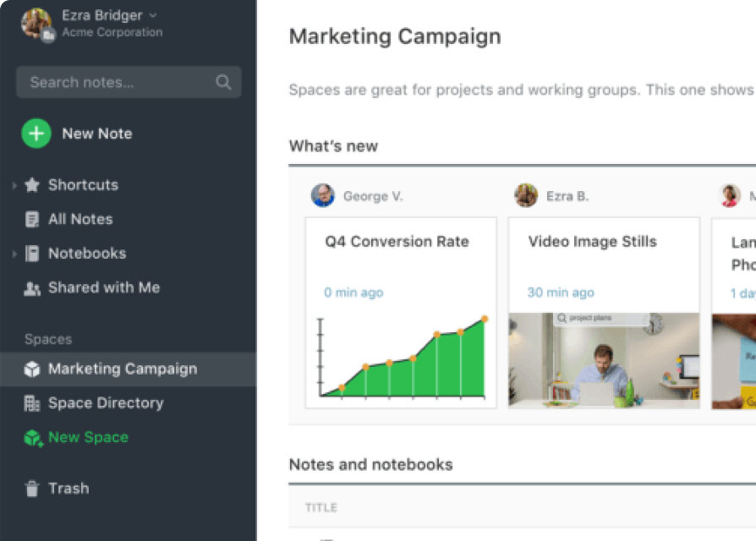Click the Ezra B. name label

567,196
